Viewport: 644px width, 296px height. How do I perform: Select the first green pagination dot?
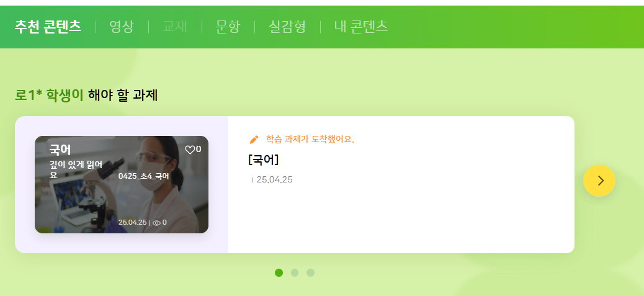279,272
